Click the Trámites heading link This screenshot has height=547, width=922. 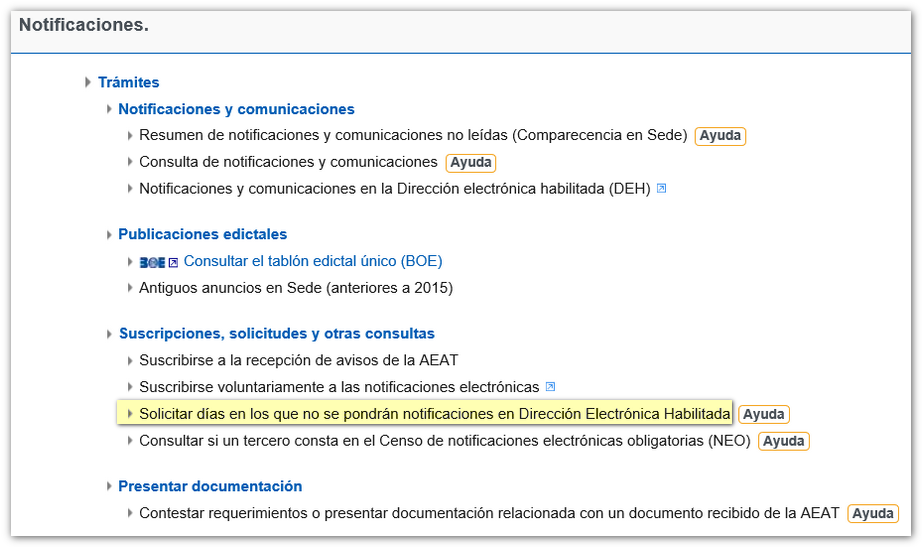tap(128, 83)
